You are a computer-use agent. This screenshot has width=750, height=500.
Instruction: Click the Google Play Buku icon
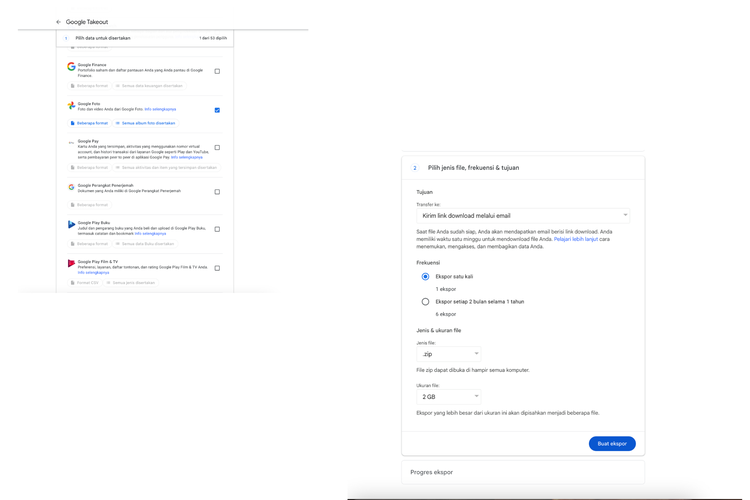[x=71, y=225]
